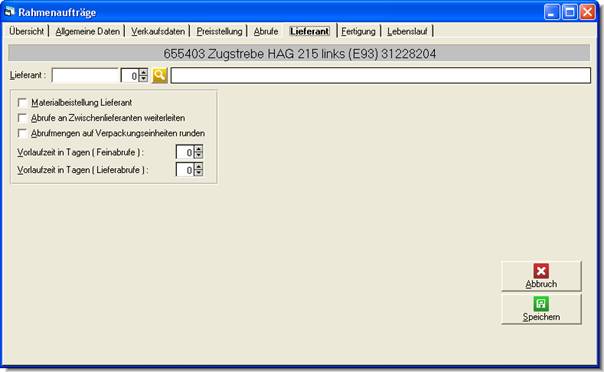Select the Lieferant tab
Image resolution: width=604 pixels, height=372 pixels.
tap(310, 31)
